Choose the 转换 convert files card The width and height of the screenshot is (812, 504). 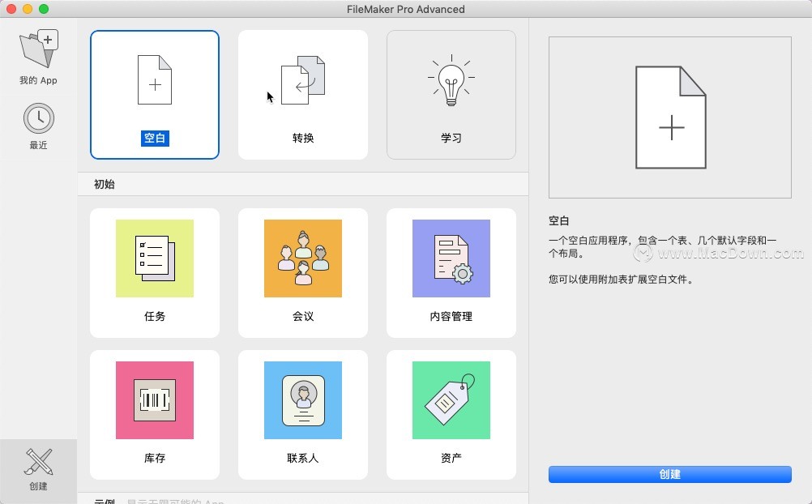(303, 95)
